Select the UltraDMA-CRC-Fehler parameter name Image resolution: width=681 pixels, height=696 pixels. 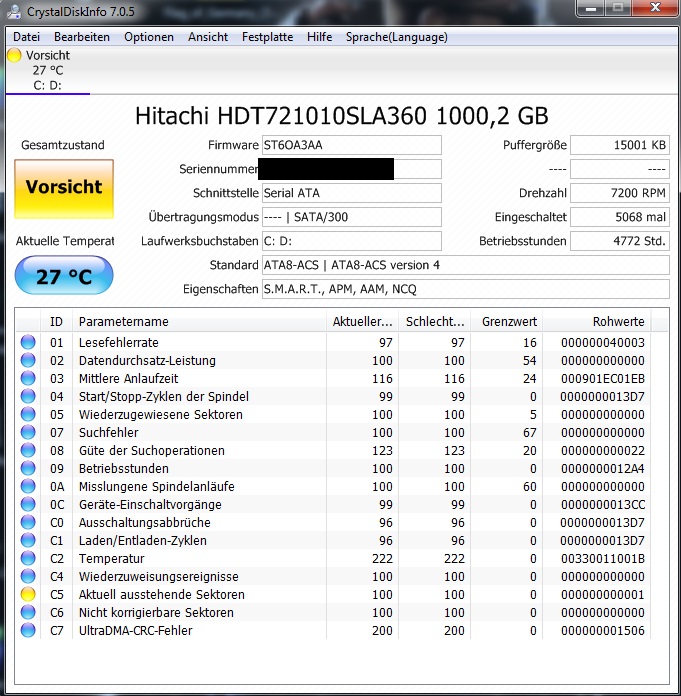coord(135,630)
